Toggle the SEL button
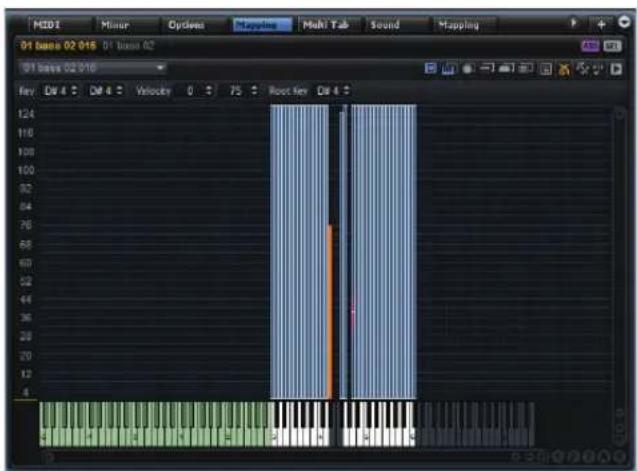The image size is (637, 471). (x=612, y=46)
